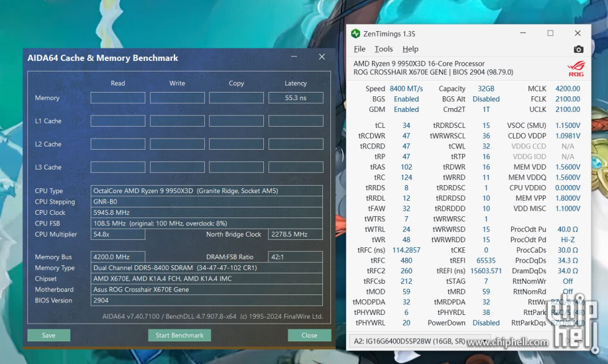Viewport: 608px width, 364px height.
Task: Click the ROG logo in ZenTimings
Action: pos(576,68)
